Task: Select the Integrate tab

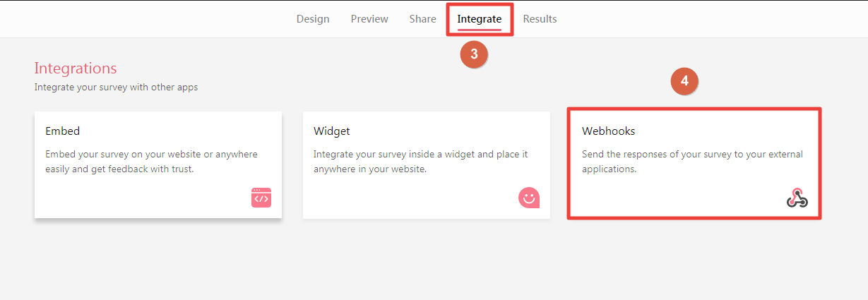Action: [x=480, y=19]
